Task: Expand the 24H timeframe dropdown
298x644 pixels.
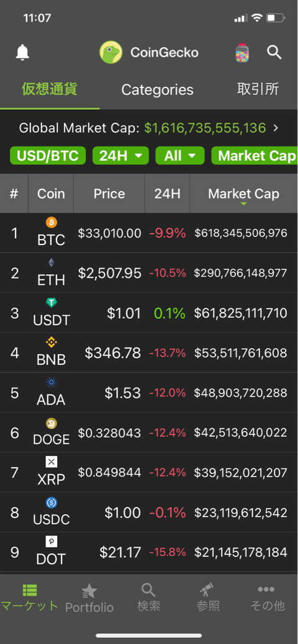Action: (120, 156)
